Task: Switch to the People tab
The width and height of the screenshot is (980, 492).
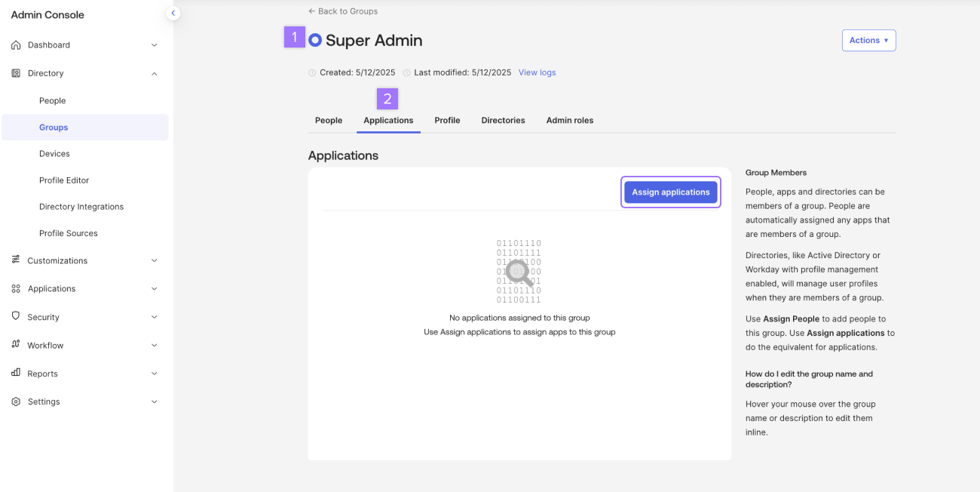Action: 329,121
